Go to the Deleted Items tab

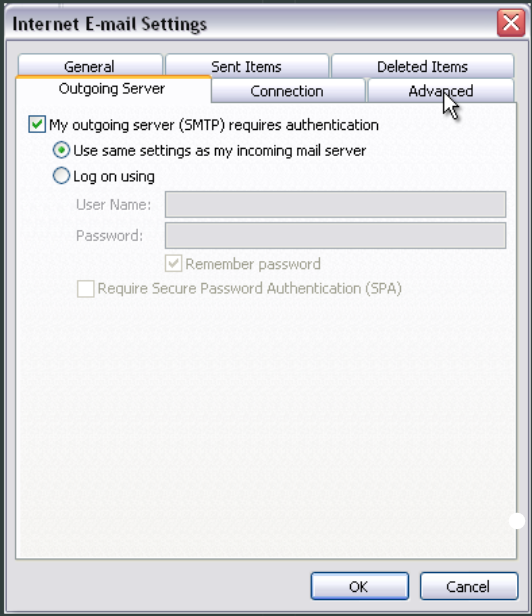[422, 66]
